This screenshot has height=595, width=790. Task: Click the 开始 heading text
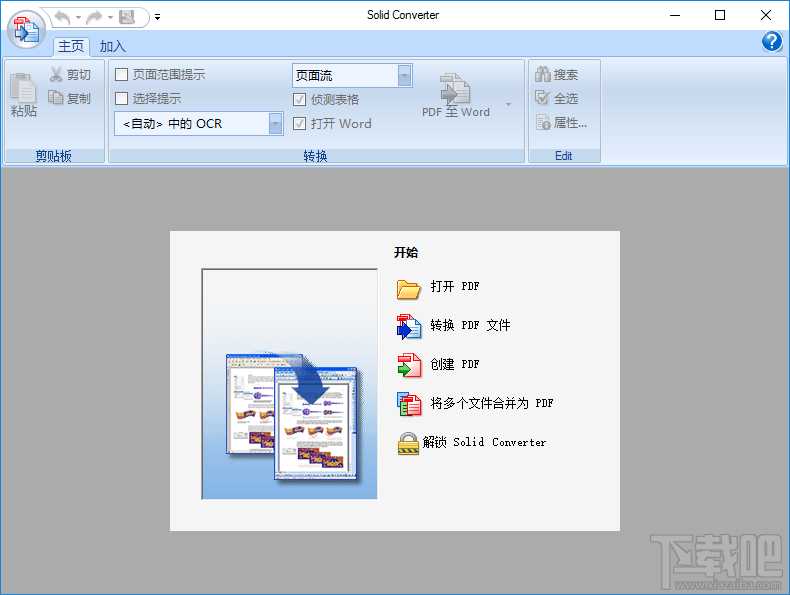406,252
